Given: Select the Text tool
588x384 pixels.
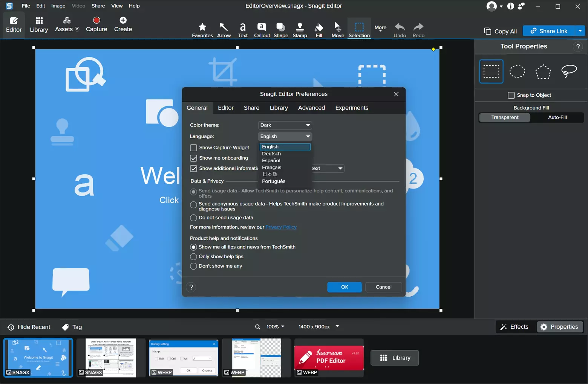Looking at the screenshot, I should [243, 30].
